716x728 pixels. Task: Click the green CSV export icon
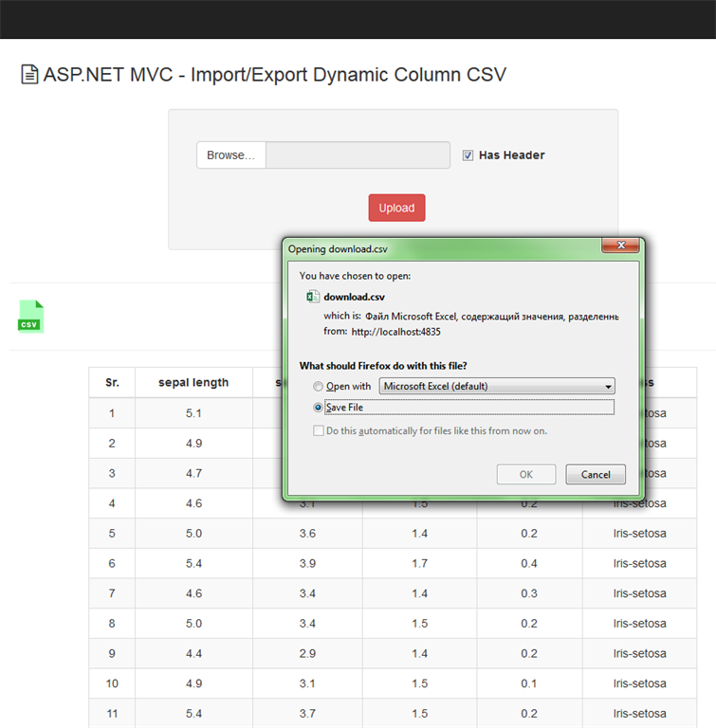[x=31, y=317]
